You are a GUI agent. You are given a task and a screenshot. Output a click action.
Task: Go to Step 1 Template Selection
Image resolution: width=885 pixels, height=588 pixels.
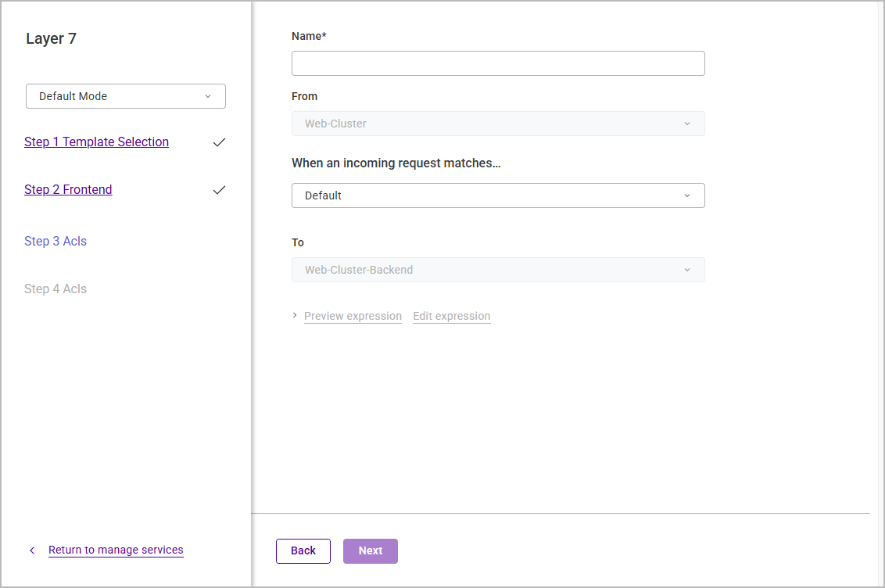click(96, 142)
